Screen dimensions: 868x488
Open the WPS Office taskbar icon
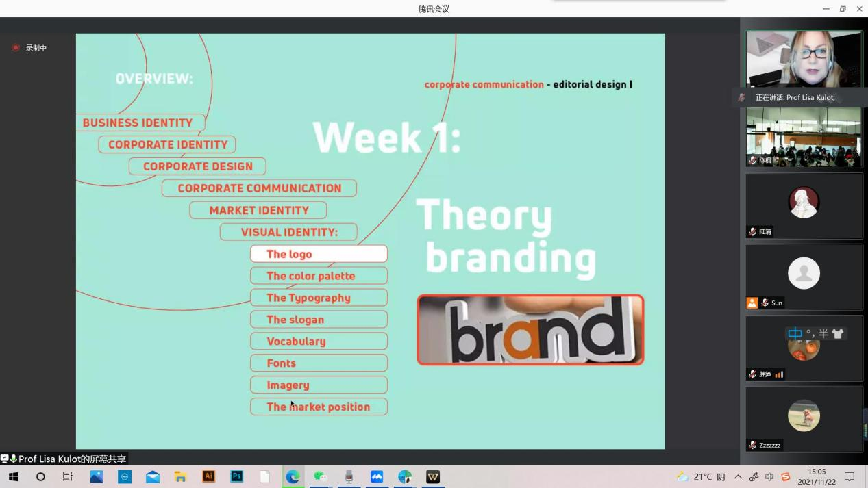click(433, 476)
